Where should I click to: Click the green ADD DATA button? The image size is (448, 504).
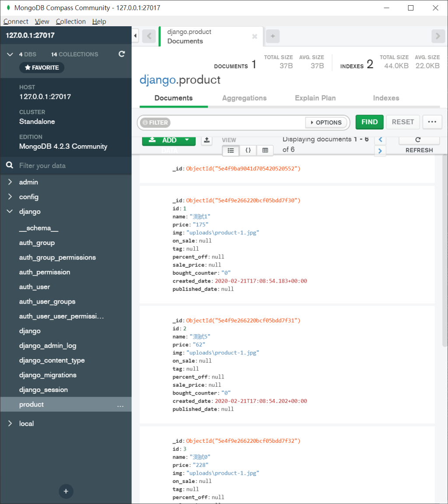[x=169, y=140]
